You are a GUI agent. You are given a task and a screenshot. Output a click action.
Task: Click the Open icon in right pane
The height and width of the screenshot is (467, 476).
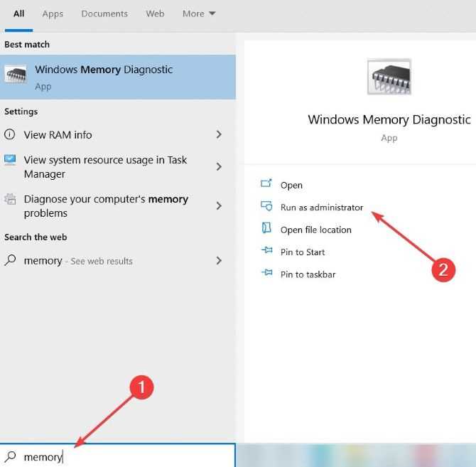266,183
